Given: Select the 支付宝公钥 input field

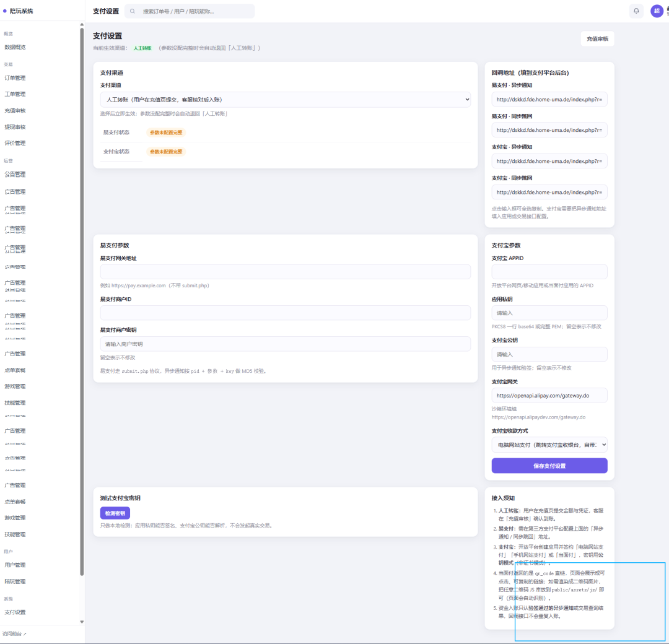Looking at the screenshot, I should (549, 354).
